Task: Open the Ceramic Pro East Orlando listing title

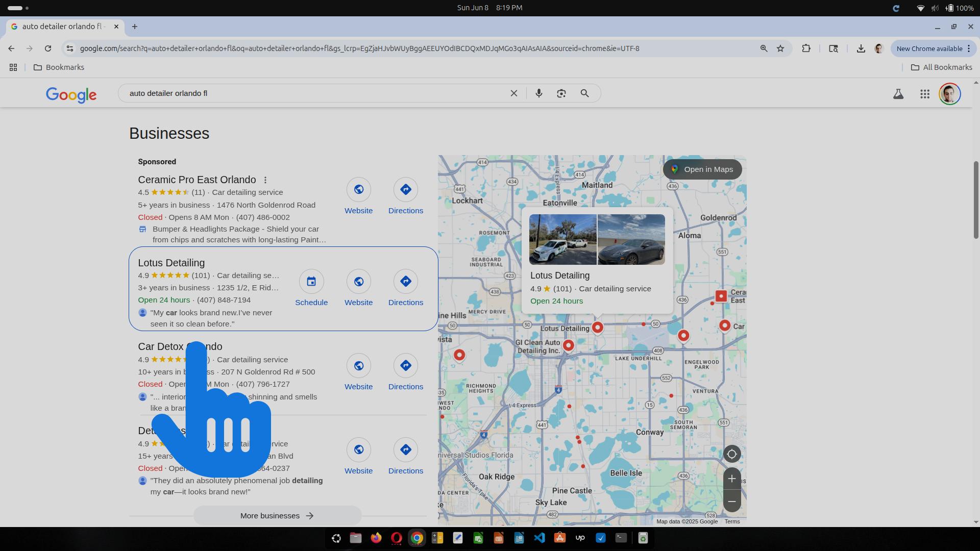Action: coord(197,180)
